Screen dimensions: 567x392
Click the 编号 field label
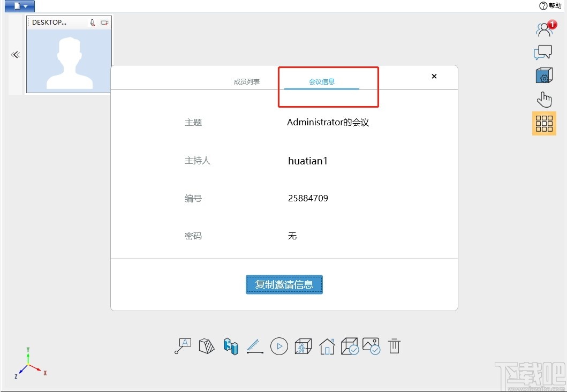click(x=193, y=198)
